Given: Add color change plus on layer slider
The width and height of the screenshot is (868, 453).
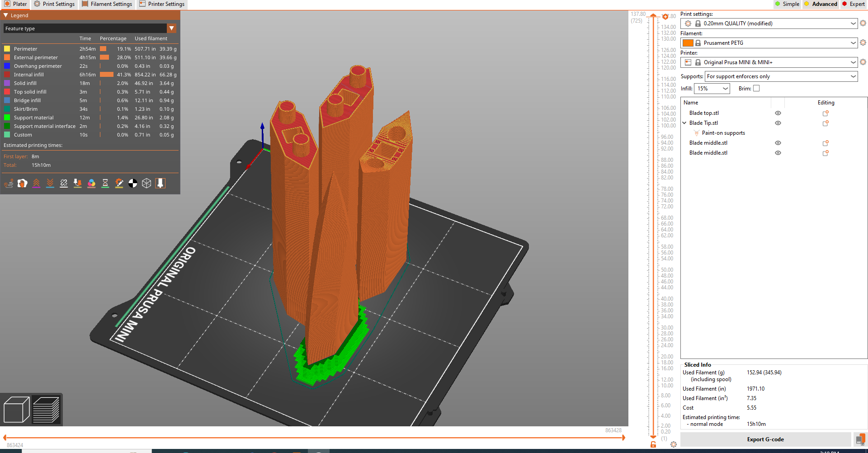Looking at the screenshot, I should click(x=665, y=17).
